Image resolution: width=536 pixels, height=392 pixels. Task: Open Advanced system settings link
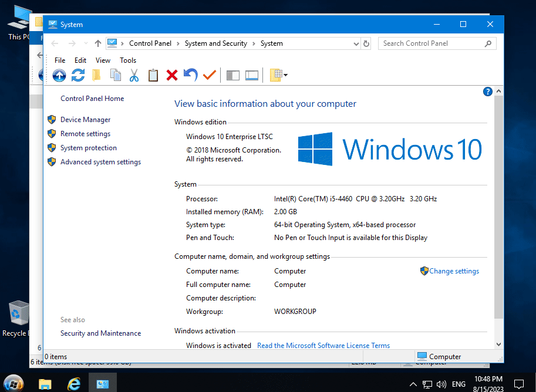(100, 162)
